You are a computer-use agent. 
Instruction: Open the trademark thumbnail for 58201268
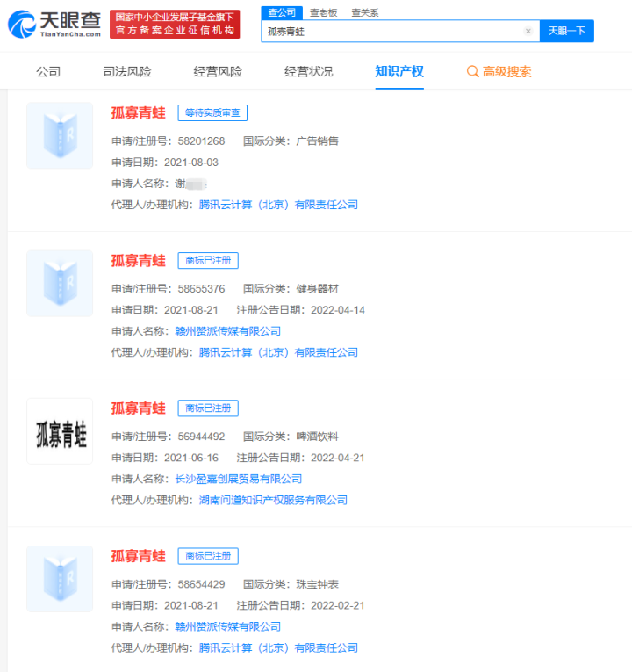(60, 135)
